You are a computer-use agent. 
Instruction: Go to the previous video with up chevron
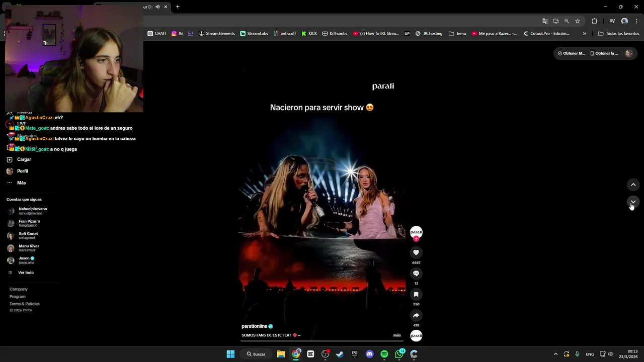(x=633, y=185)
